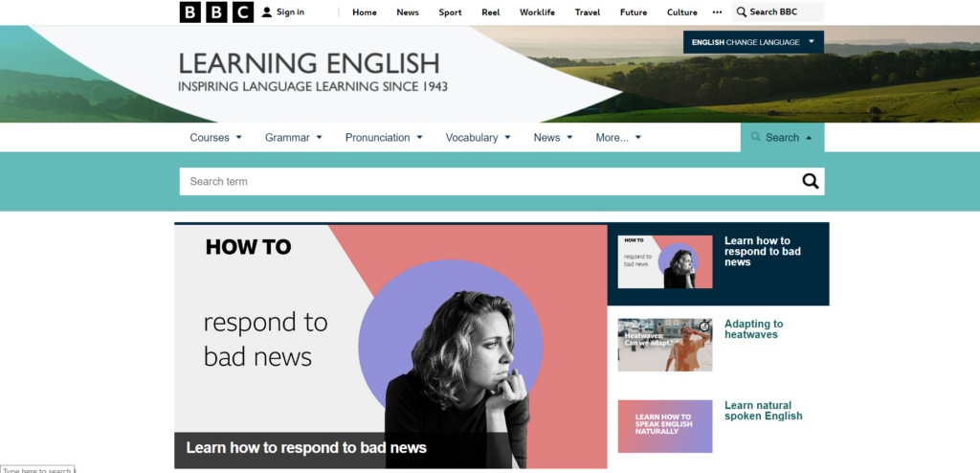Click the magnifier icon in Search BBC box
This screenshot has width=980, height=473.
(742, 12)
